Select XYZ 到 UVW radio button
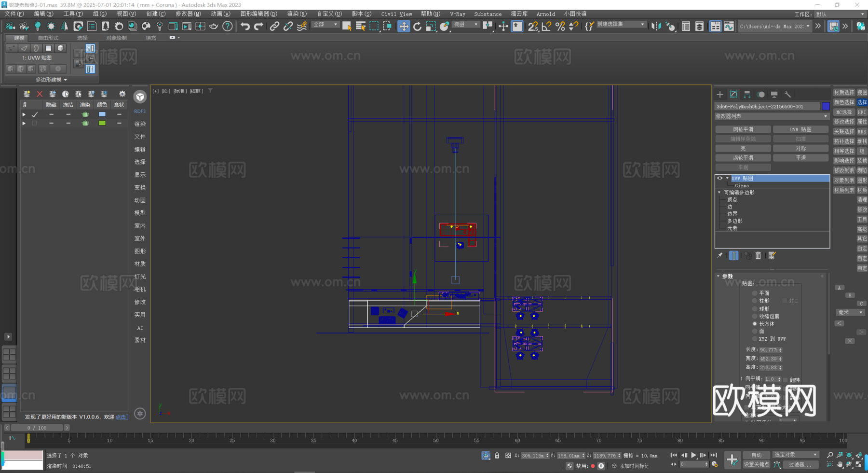 click(x=755, y=339)
